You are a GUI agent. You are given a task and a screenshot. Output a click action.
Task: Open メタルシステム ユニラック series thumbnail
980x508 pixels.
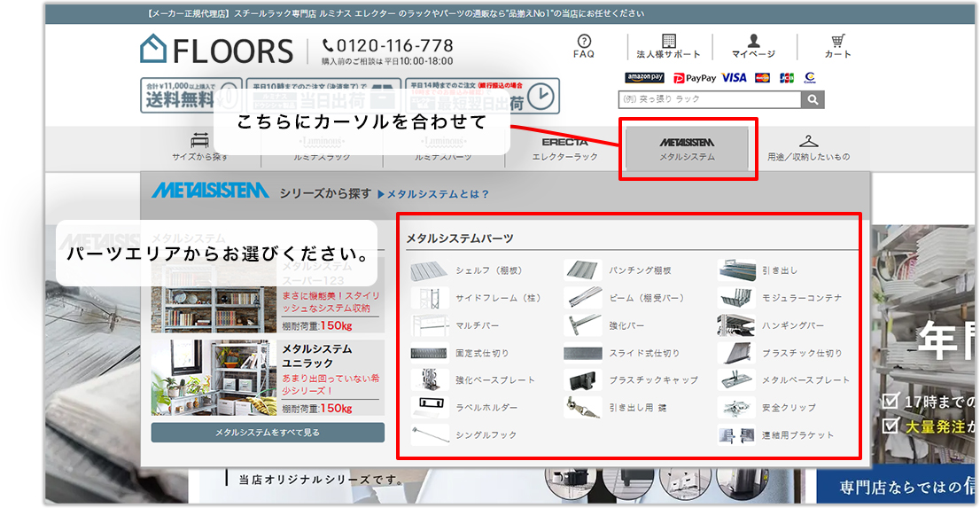(x=214, y=378)
